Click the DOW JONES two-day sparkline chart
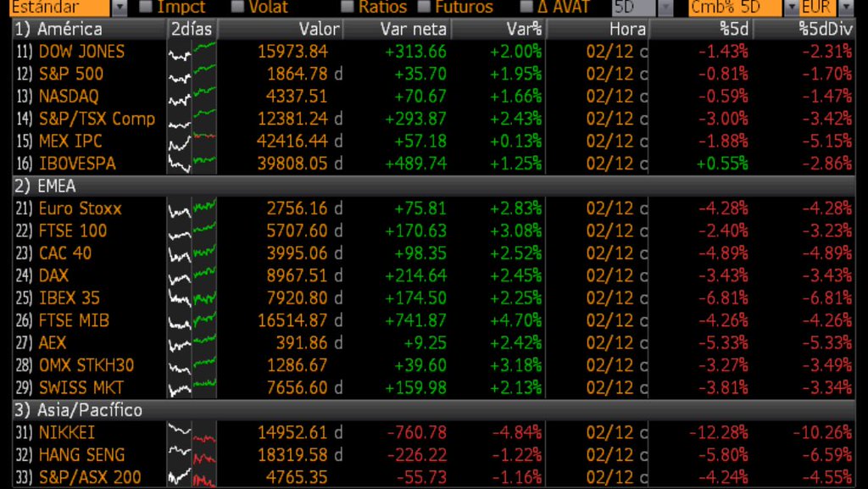This screenshot has width=868, height=489. click(192, 52)
